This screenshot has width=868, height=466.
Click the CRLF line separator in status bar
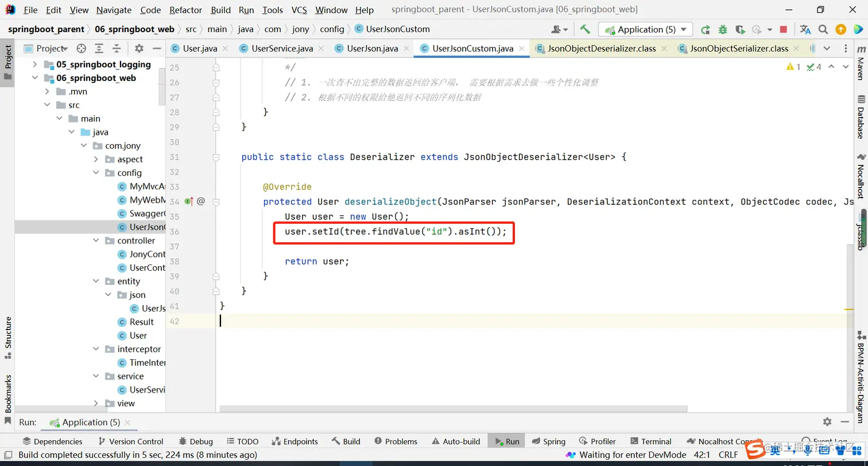[x=728, y=455]
